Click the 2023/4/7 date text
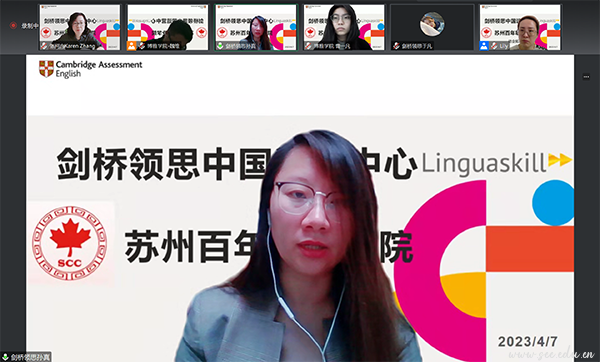This screenshot has width=600, height=362. 527,341
